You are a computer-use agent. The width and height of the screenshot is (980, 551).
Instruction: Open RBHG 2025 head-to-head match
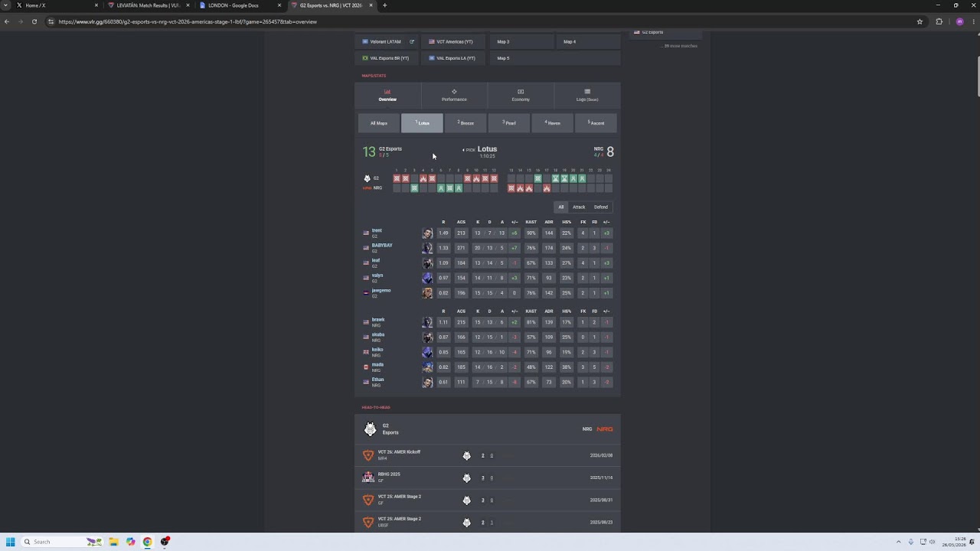487,478
